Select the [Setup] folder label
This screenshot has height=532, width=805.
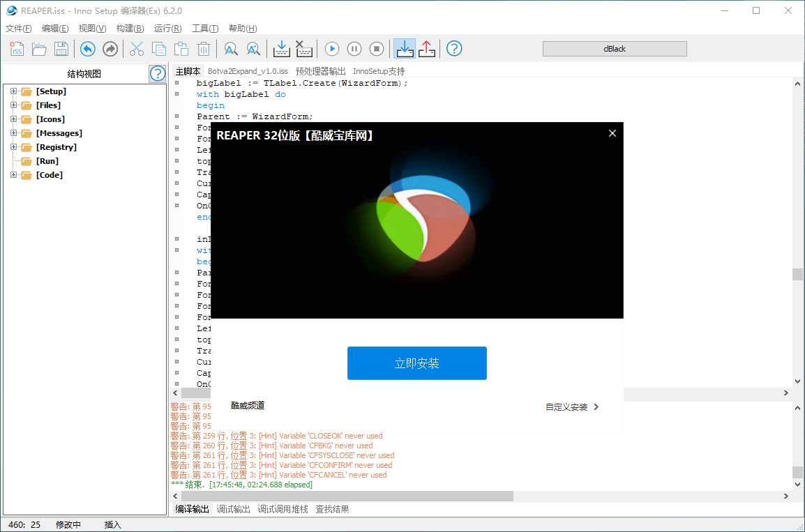[52, 91]
